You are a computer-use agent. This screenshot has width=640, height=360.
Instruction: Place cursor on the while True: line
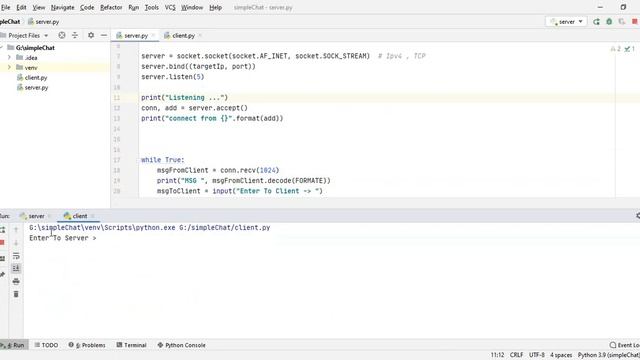[x=162, y=160]
